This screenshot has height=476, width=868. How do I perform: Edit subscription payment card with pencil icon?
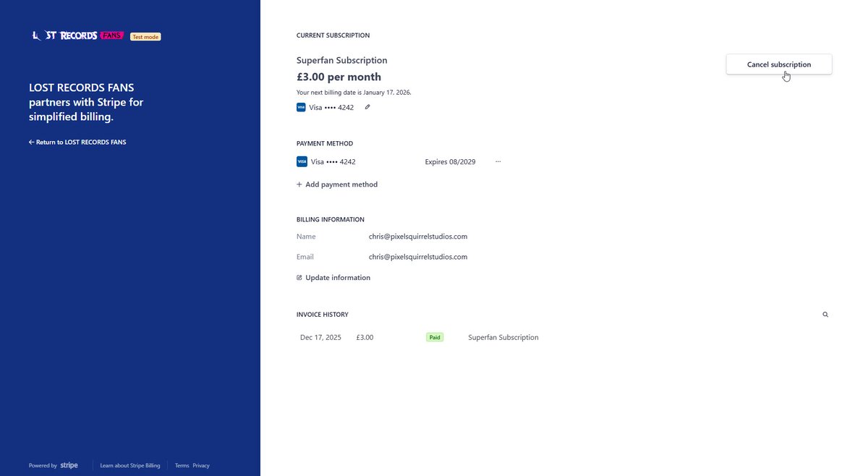367,107
